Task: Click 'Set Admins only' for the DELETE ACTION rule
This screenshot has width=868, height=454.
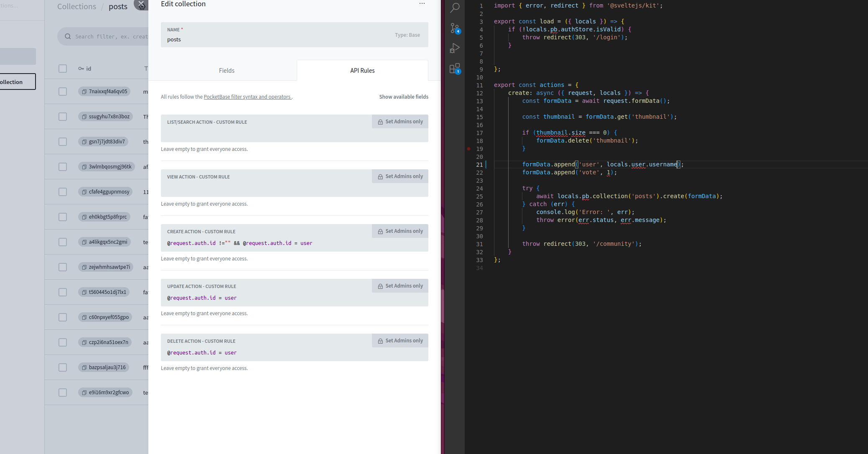Action: tap(400, 340)
